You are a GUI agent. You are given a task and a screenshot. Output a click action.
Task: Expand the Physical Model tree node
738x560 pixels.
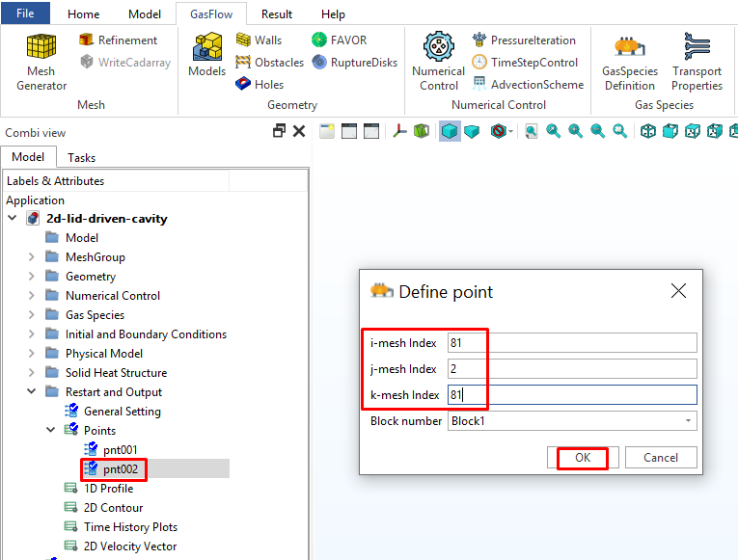(x=32, y=354)
